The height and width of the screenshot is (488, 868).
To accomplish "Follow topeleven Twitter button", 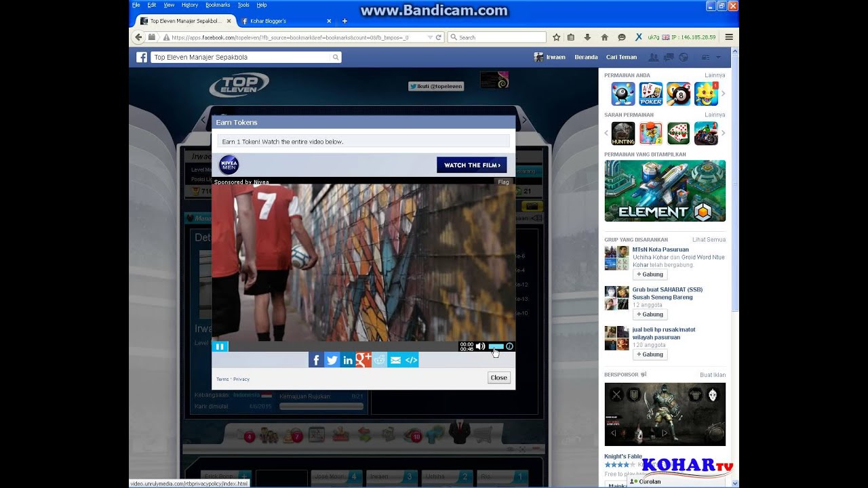I will [x=436, y=86].
